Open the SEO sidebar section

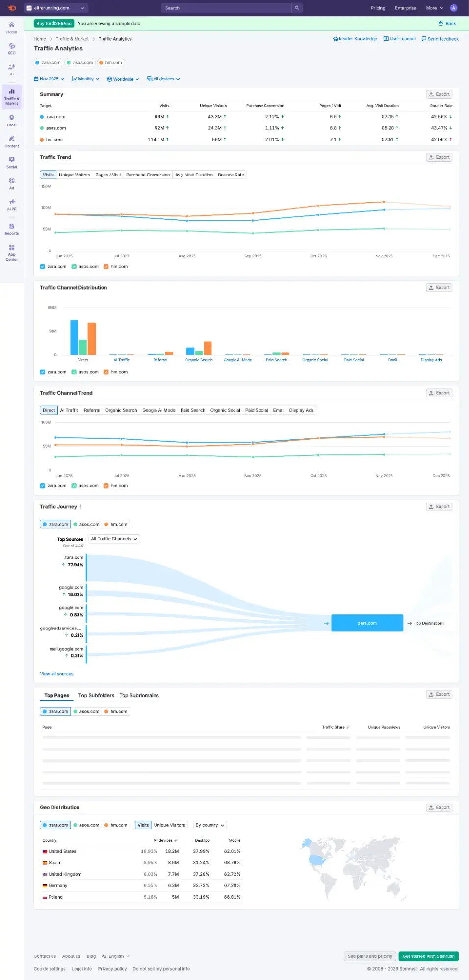12,49
